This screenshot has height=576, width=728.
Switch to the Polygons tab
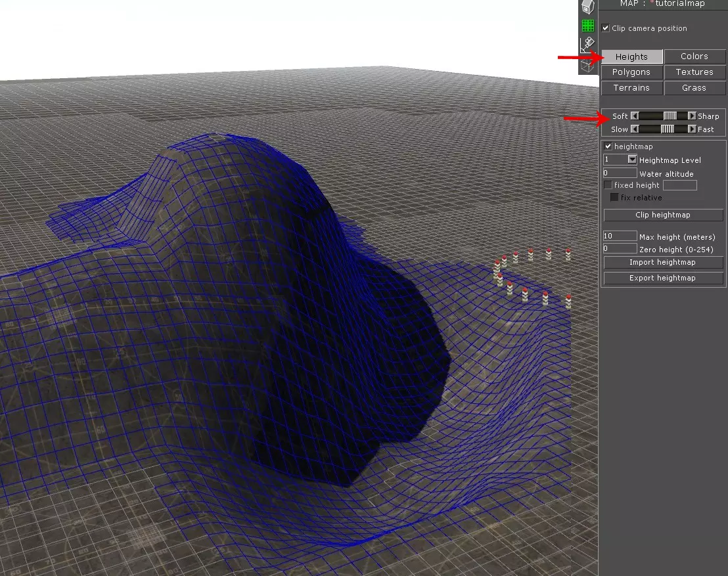631,72
